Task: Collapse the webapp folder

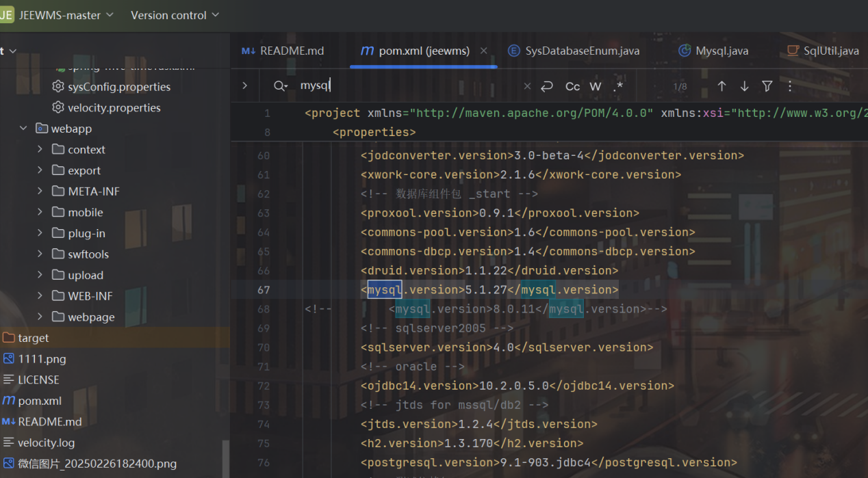Action: tap(23, 129)
